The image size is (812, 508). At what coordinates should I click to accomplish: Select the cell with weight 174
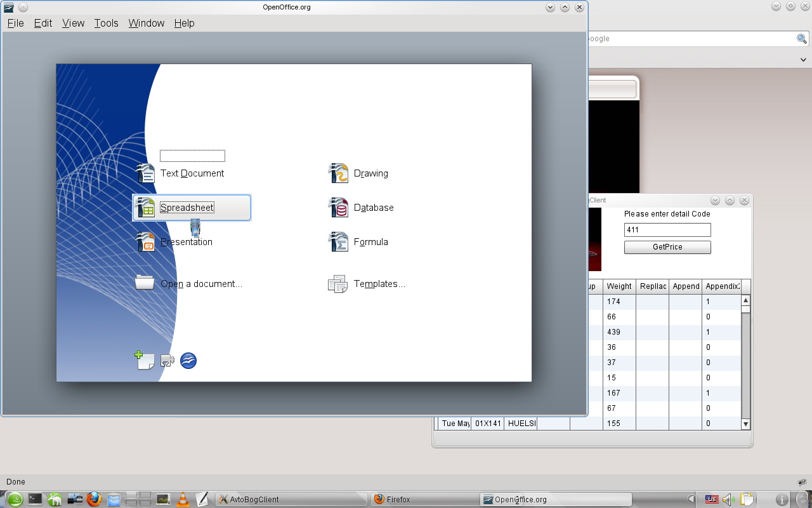[619, 302]
